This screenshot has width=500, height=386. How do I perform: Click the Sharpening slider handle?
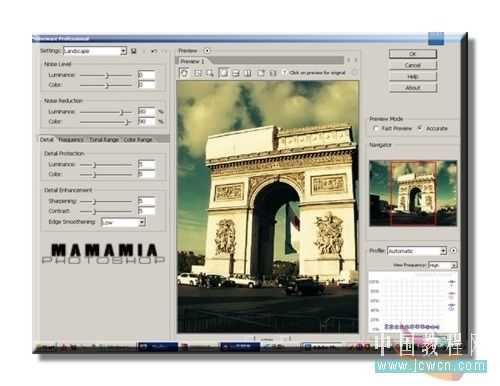pos(94,201)
